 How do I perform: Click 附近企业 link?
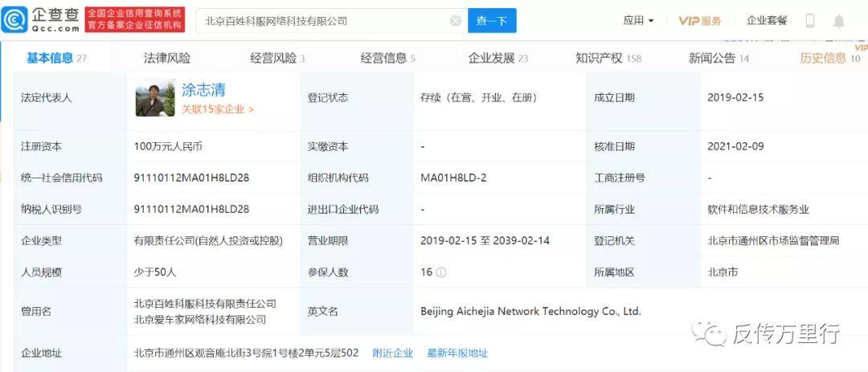click(392, 354)
